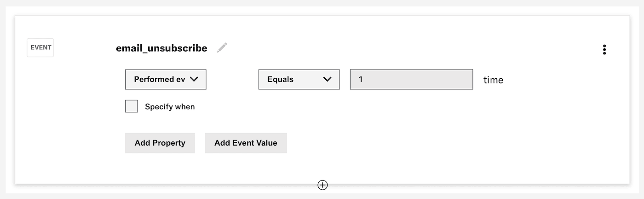The height and width of the screenshot is (199, 644).
Task: Click the down chevron in Equals dropdown
Action: point(328,79)
